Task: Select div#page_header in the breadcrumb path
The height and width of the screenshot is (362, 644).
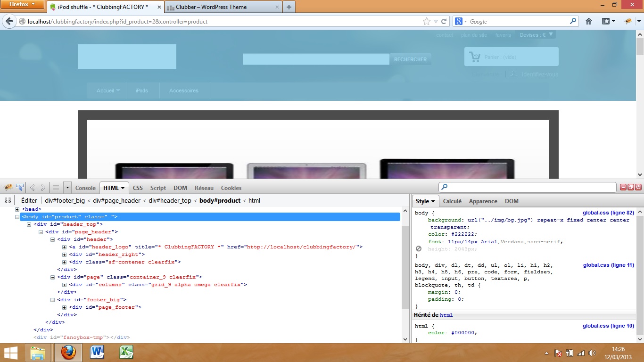Action: pos(116,200)
